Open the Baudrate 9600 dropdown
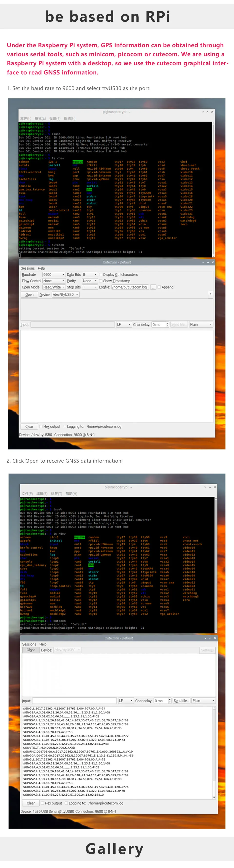Image resolution: width=234 pixels, height=868 pixels. tap(53, 275)
